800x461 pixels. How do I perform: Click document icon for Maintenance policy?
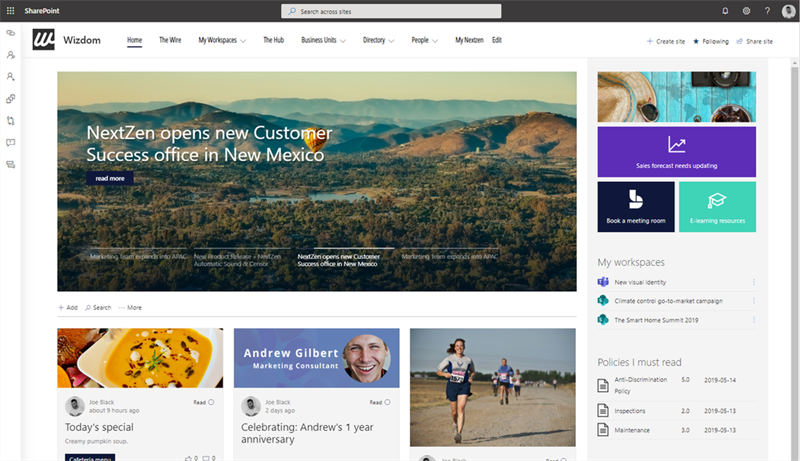point(603,429)
